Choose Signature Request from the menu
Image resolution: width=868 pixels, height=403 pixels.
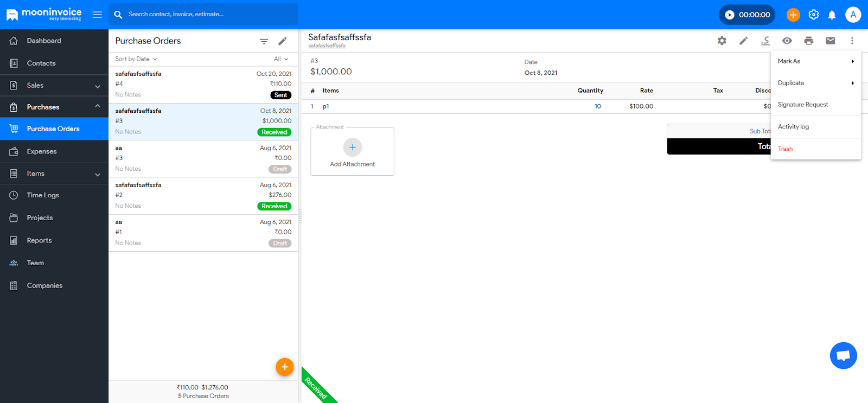(816, 105)
